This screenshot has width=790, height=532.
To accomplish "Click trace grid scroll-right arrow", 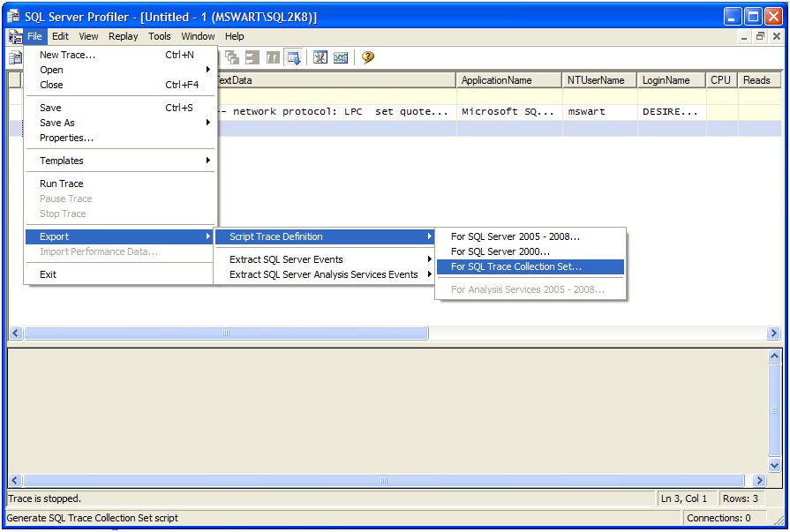I will (x=773, y=333).
